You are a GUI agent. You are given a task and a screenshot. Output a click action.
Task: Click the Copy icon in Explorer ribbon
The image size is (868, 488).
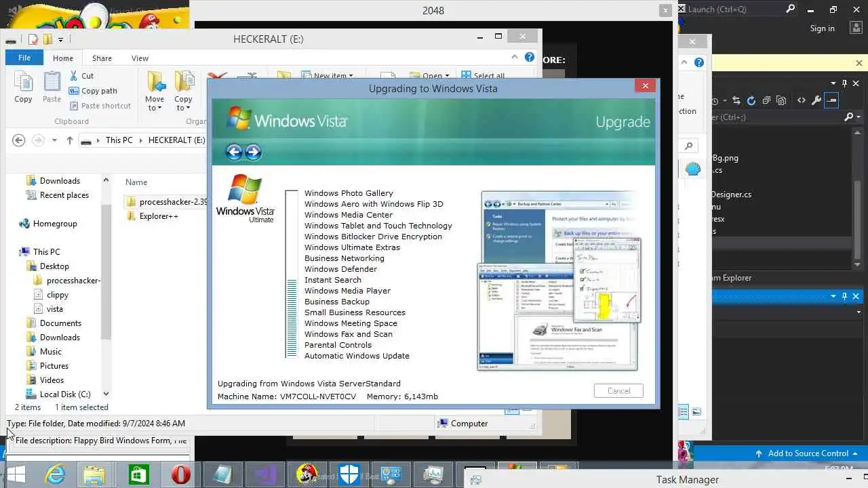point(23,87)
